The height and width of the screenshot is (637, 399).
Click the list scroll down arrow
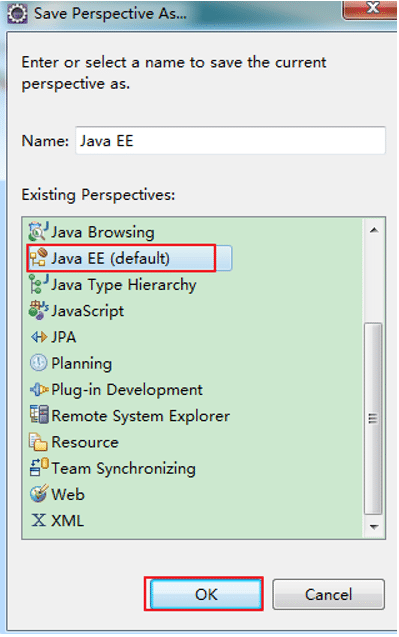tap(374, 527)
